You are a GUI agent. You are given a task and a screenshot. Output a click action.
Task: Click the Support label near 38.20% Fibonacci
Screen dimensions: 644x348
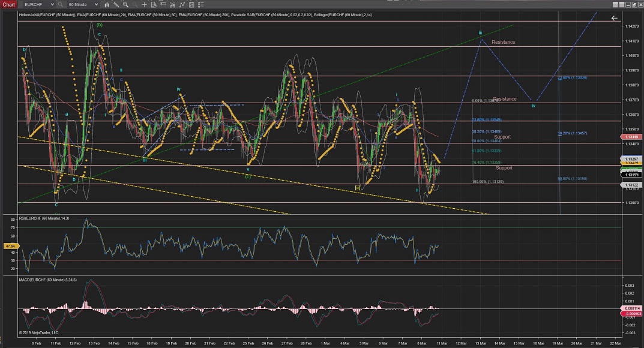tap(502, 137)
